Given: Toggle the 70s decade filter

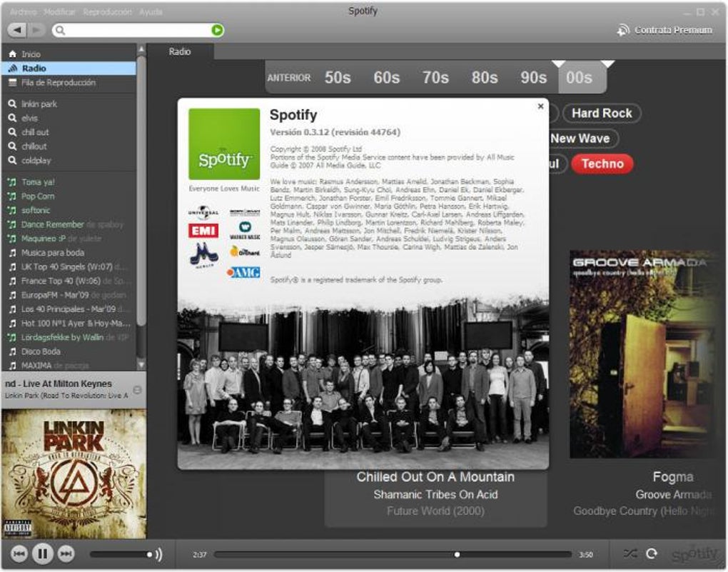Looking at the screenshot, I should tap(435, 78).
